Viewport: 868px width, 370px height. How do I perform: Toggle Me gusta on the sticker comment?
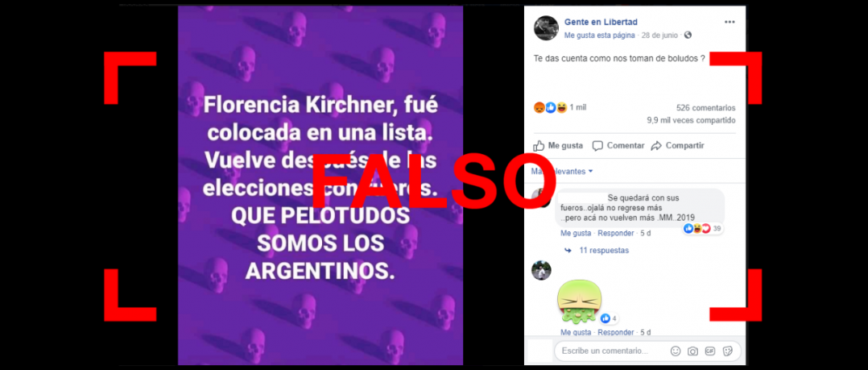[576, 332]
